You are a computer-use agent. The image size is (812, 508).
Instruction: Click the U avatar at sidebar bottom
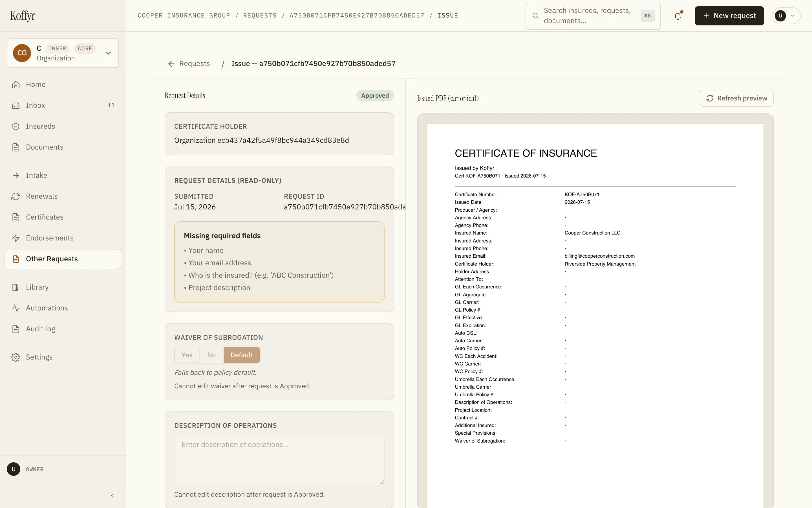tap(14, 469)
